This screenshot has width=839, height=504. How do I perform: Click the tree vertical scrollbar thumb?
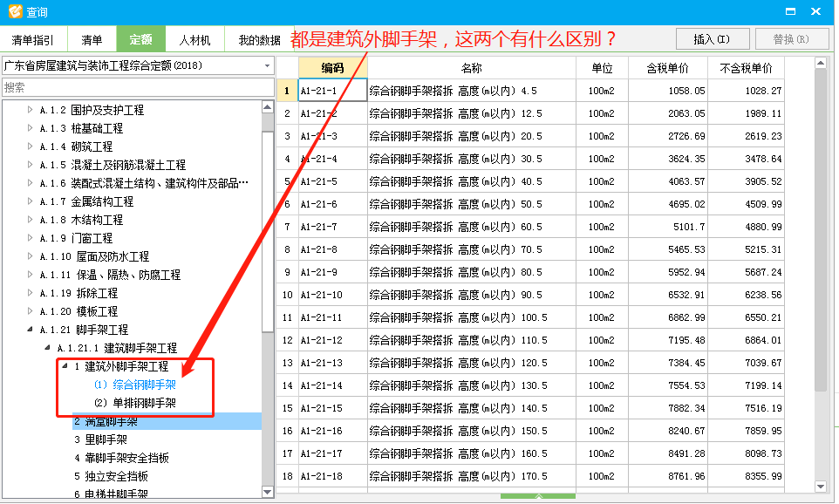[x=268, y=231]
